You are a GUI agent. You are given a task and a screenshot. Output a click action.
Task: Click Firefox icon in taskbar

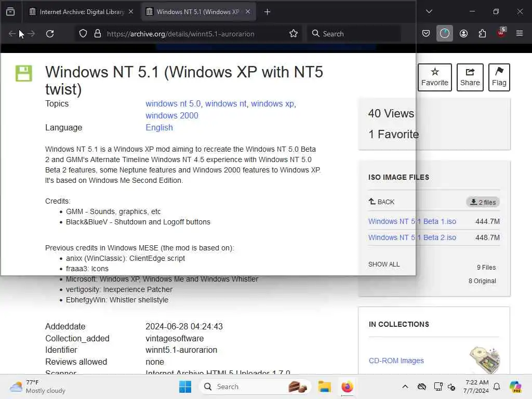347,387
